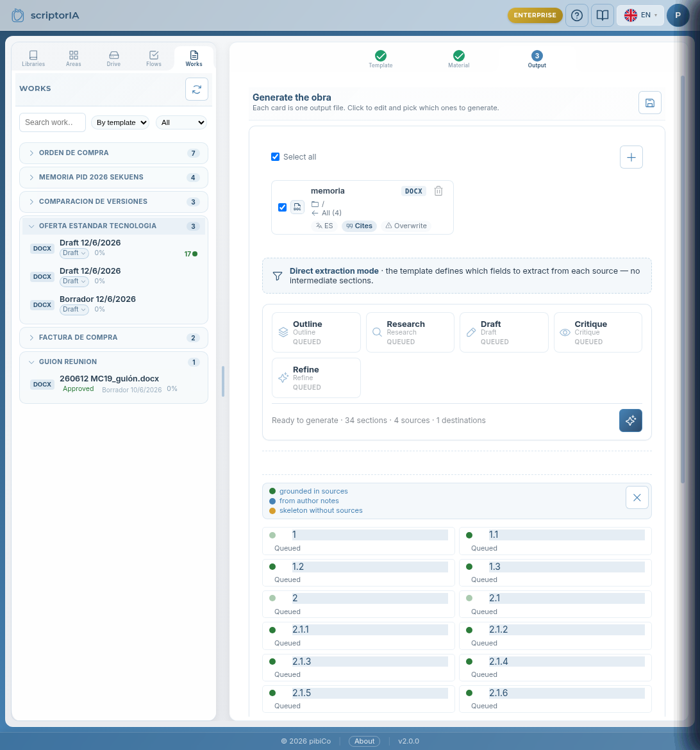Screen dimensions: 700x750
Task: Click the right panel vertical scrollbar
Action: [683, 279]
